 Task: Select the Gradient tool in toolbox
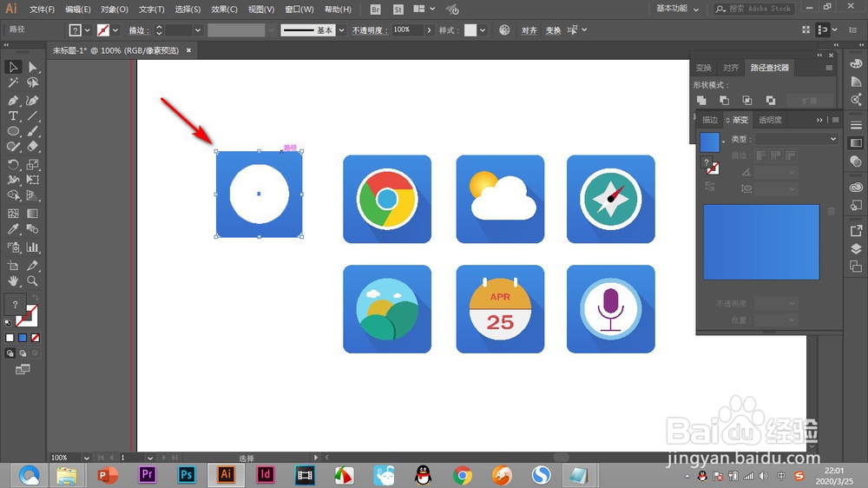(x=33, y=214)
